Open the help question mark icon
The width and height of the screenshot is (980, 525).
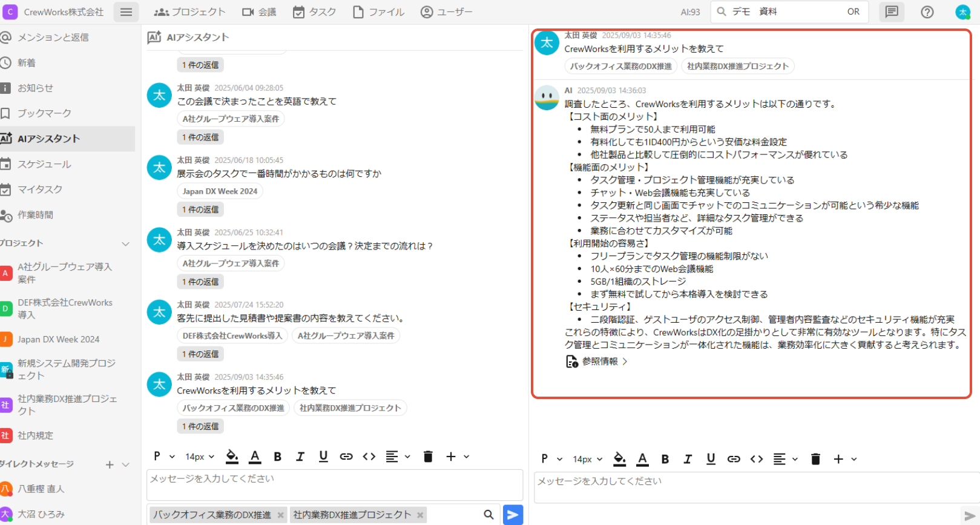(x=927, y=12)
